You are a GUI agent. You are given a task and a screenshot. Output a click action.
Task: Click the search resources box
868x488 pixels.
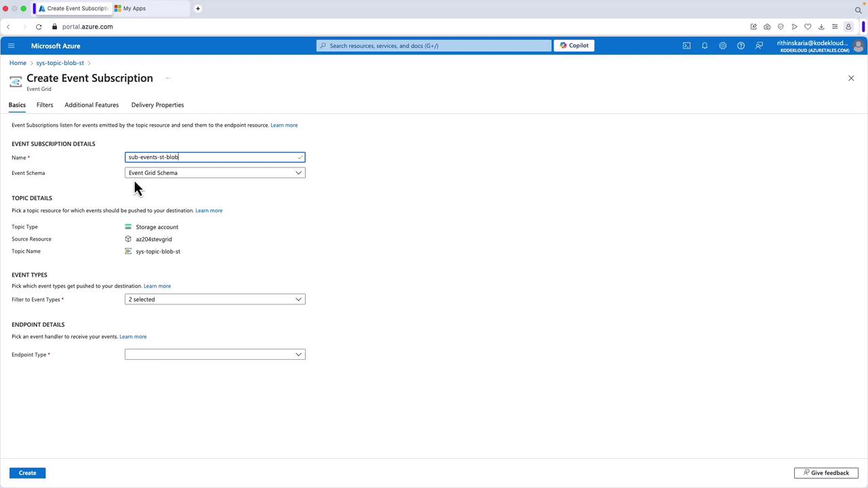(434, 45)
